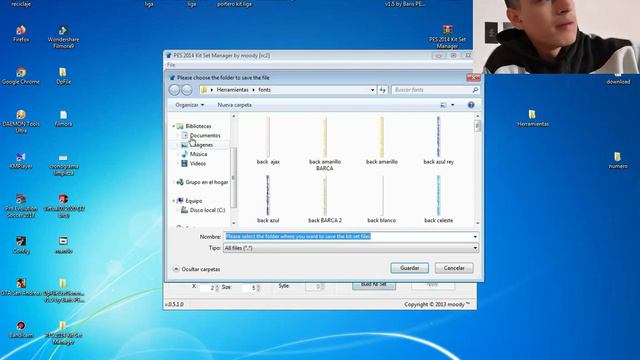
Task: Select the back amarillo BARCA file
Action: click(x=325, y=144)
